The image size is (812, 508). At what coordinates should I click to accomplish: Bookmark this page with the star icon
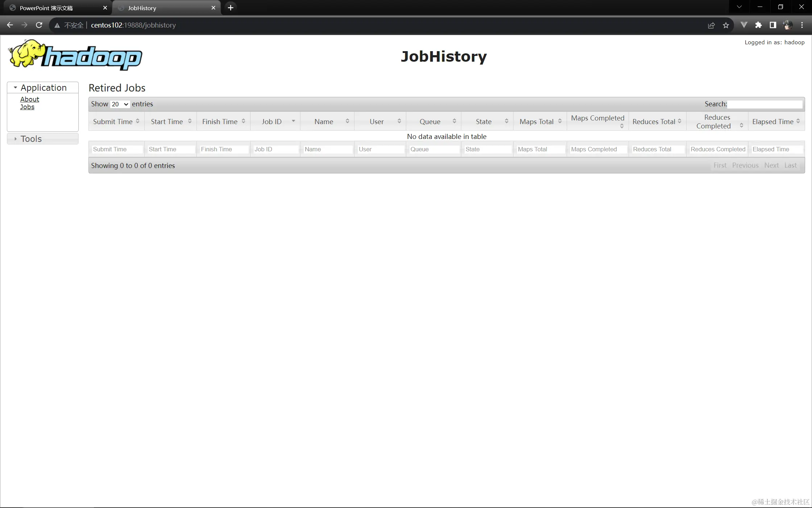pyautogui.click(x=726, y=25)
